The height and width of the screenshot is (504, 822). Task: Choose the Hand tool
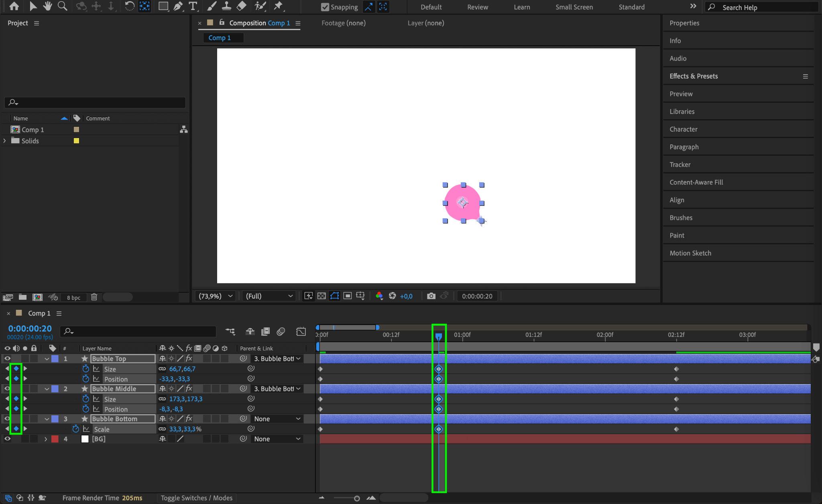48,6
